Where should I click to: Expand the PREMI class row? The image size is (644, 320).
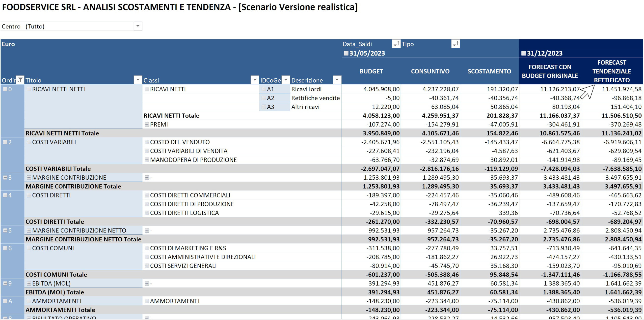pyautogui.click(x=147, y=125)
